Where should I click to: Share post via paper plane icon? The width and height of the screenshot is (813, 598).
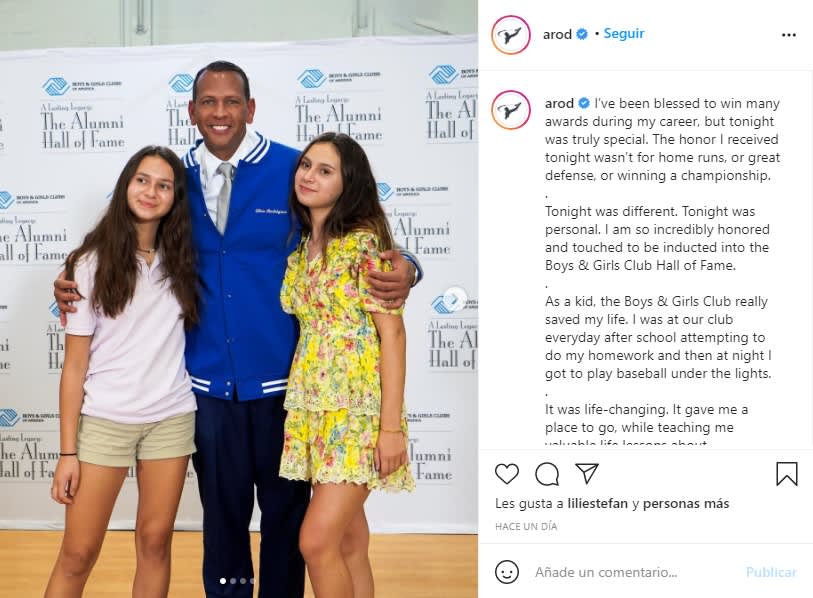tap(587, 474)
